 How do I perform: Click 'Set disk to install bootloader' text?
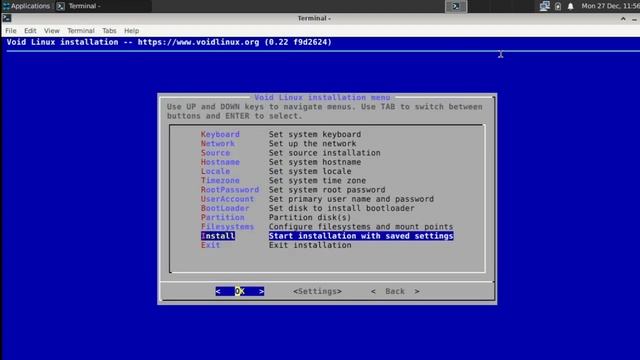tap(341, 208)
